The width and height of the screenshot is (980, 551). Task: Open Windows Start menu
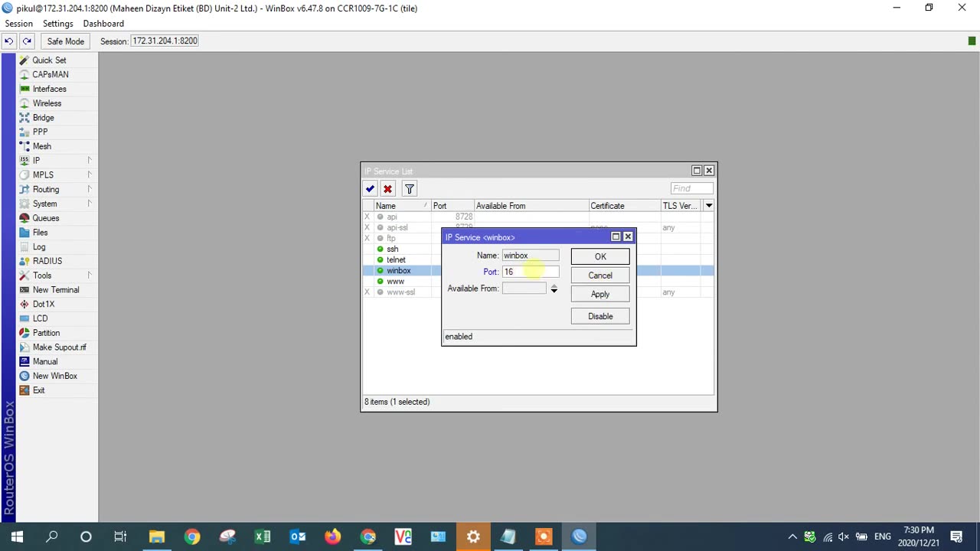(17, 536)
